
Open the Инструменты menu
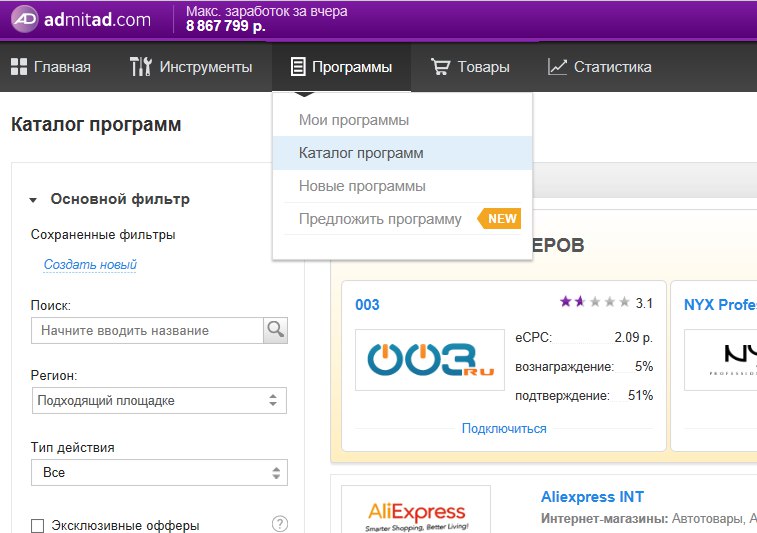191,67
